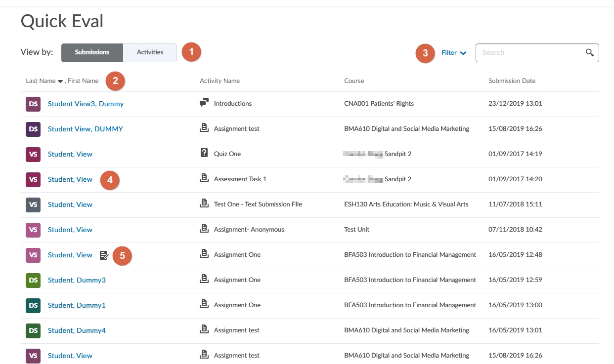Open the Student, Dummy3 submission link

click(77, 280)
